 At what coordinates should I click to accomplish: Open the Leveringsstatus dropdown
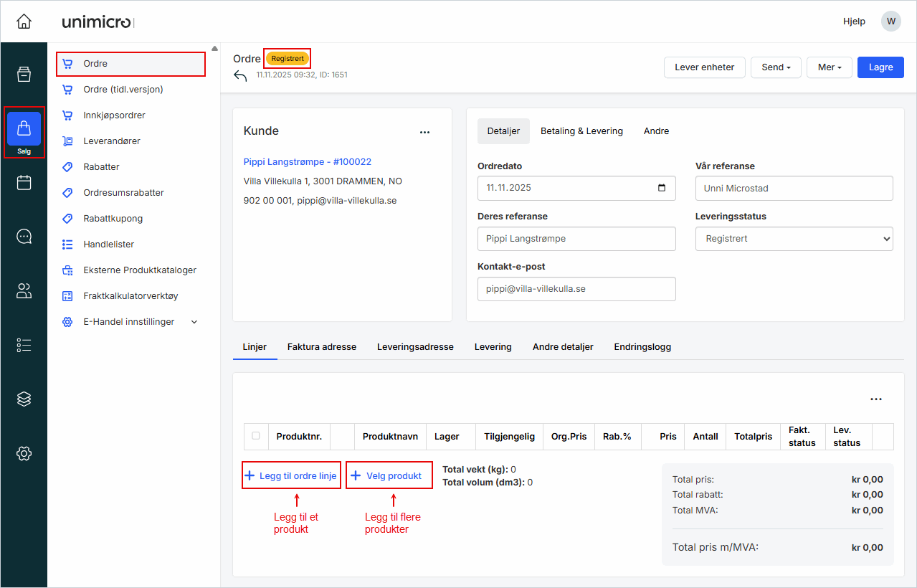[794, 239]
